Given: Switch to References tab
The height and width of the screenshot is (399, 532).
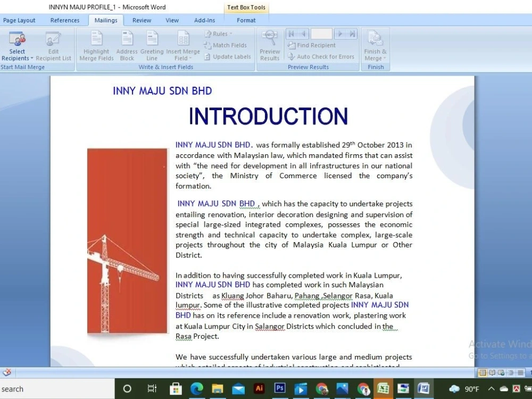Looking at the screenshot, I should (x=65, y=20).
